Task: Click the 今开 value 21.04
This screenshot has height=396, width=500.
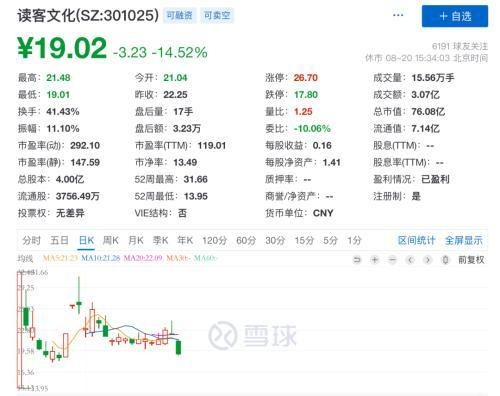Action: point(175,78)
